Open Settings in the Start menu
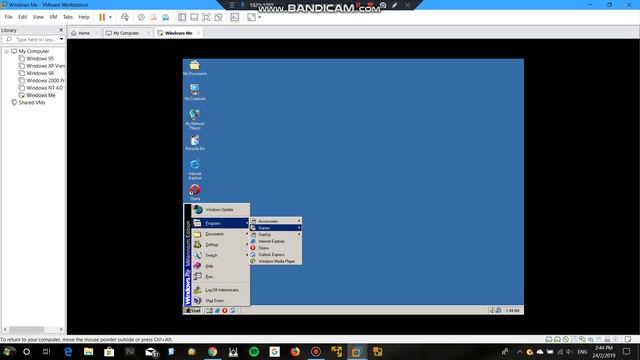The height and width of the screenshot is (360, 640). [220, 245]
